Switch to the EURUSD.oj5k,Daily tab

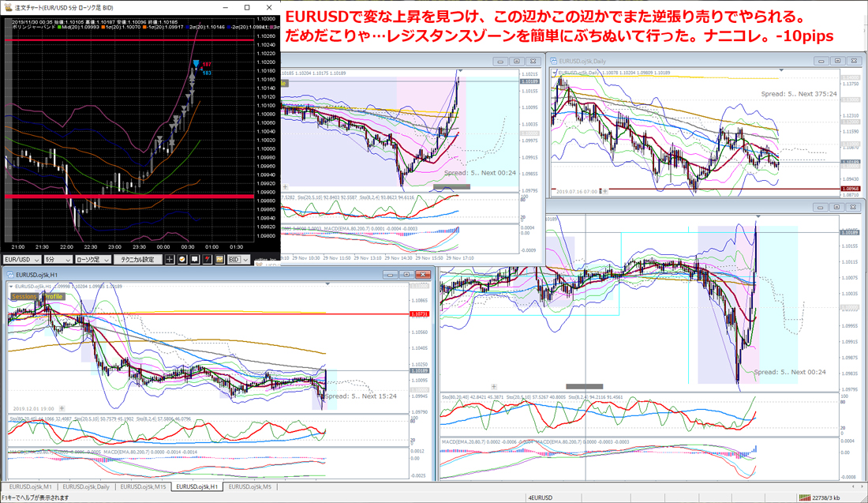point(86,487)
